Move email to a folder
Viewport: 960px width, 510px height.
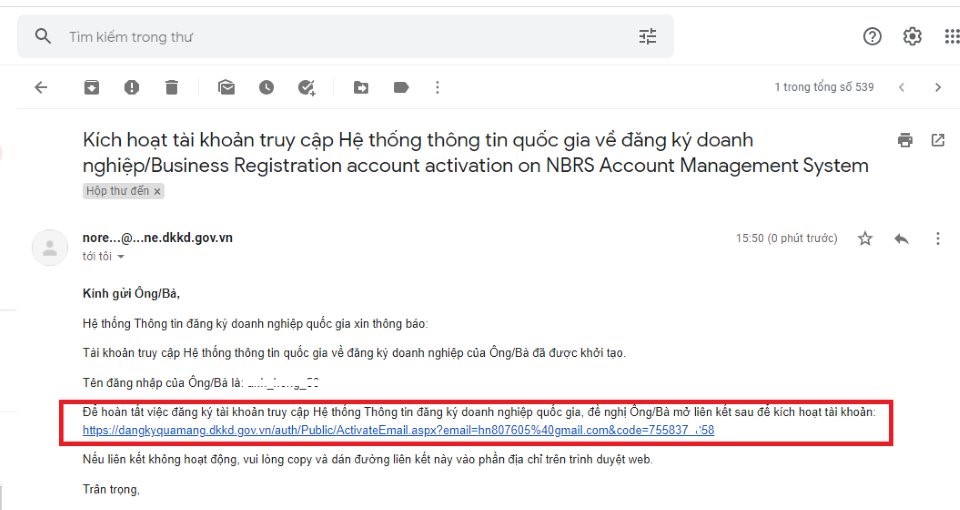click(x=361, y=88)
